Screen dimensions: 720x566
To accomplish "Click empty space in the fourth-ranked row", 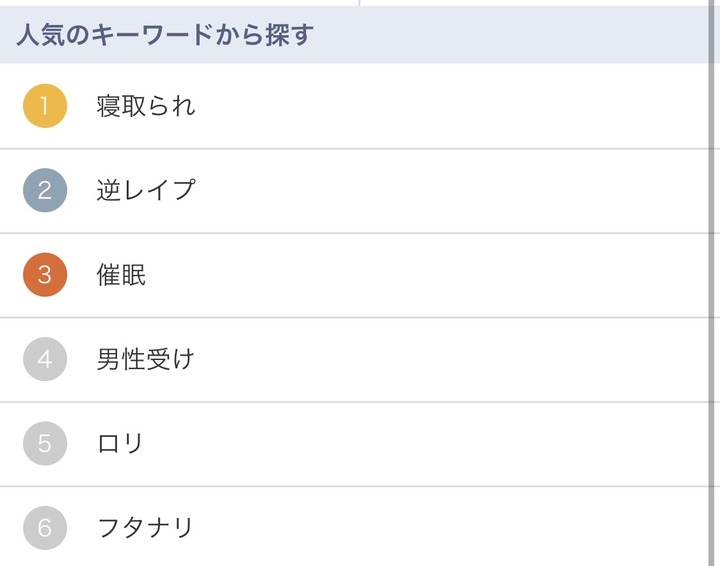I will (x=450, y=359).
